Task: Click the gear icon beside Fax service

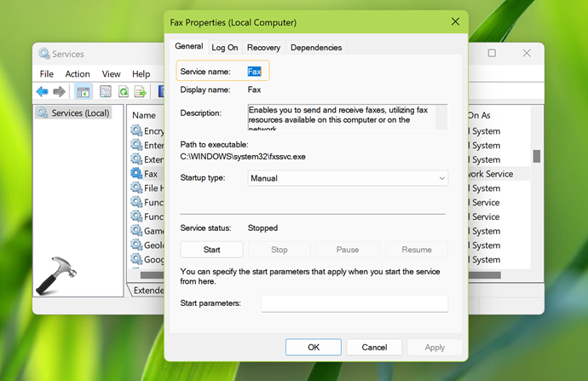Action: coord(135,174)
